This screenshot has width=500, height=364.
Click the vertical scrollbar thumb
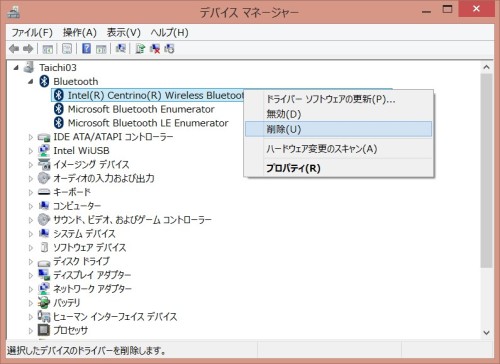(x=486, y=170)
